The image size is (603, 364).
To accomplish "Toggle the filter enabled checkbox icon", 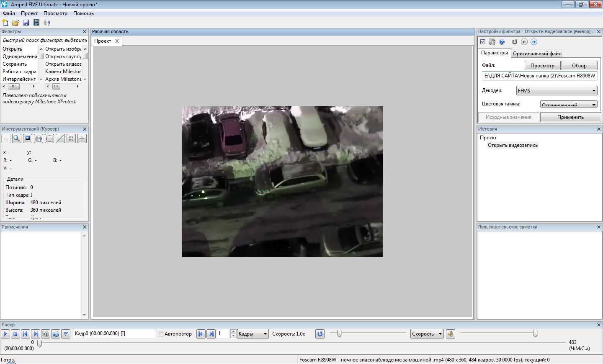I will coord(482,42).
